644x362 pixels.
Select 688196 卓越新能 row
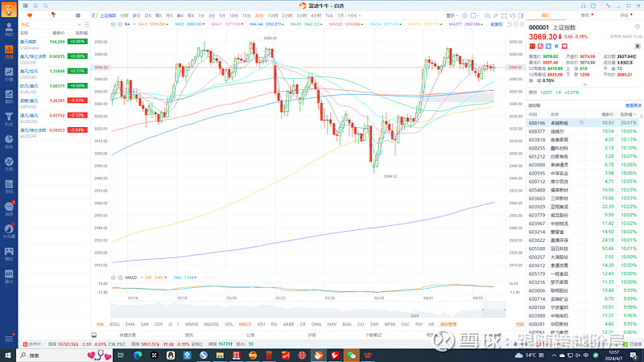point(583,123)
